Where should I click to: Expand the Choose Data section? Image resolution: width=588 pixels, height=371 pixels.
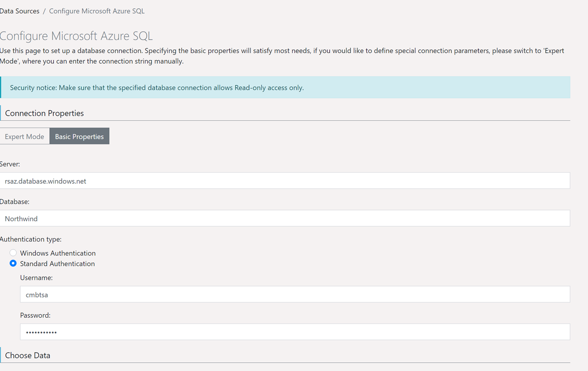pyautogui.click(x=28, y=355)
